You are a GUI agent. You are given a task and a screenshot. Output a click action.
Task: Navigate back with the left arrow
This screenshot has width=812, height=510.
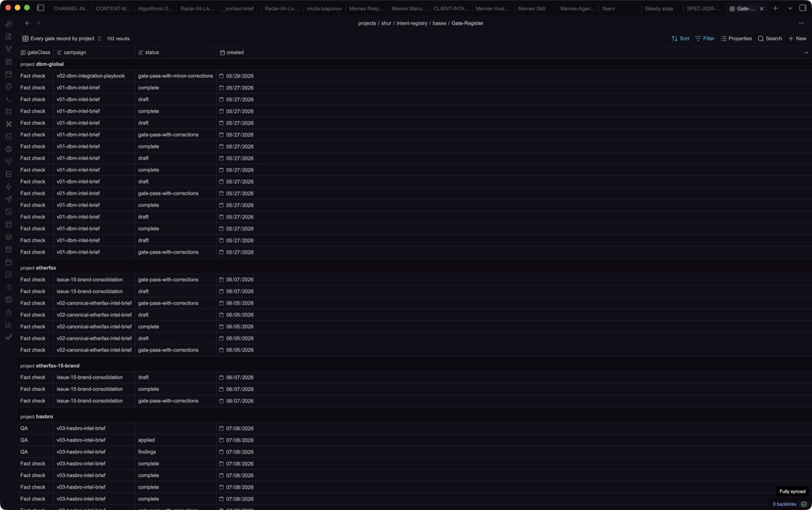tap(27, 23)
